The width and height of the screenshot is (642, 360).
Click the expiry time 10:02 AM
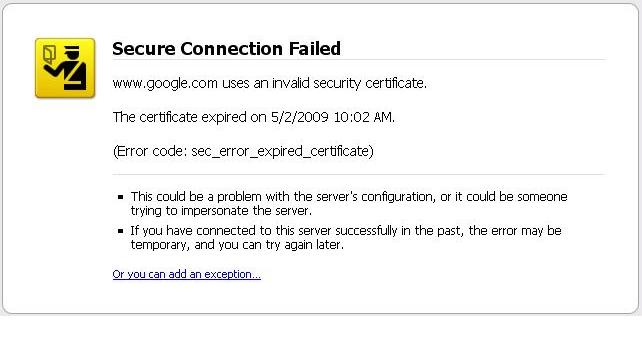point(363,118)
